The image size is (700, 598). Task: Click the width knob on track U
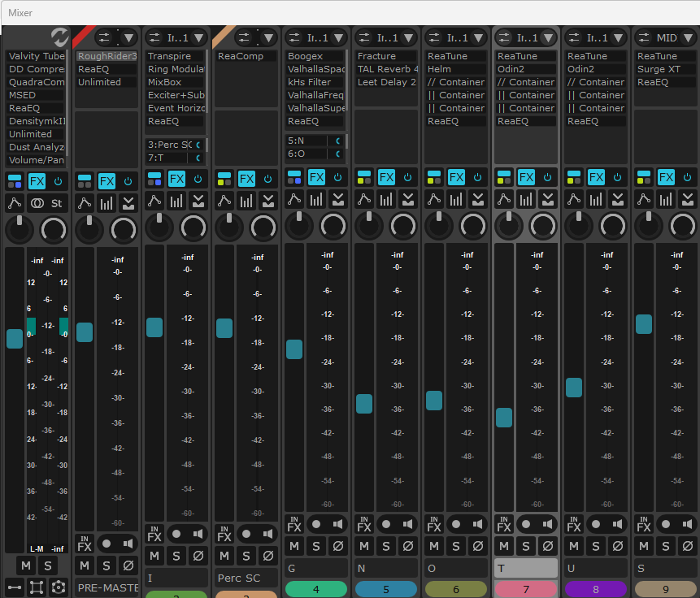[x=612, y=226]
